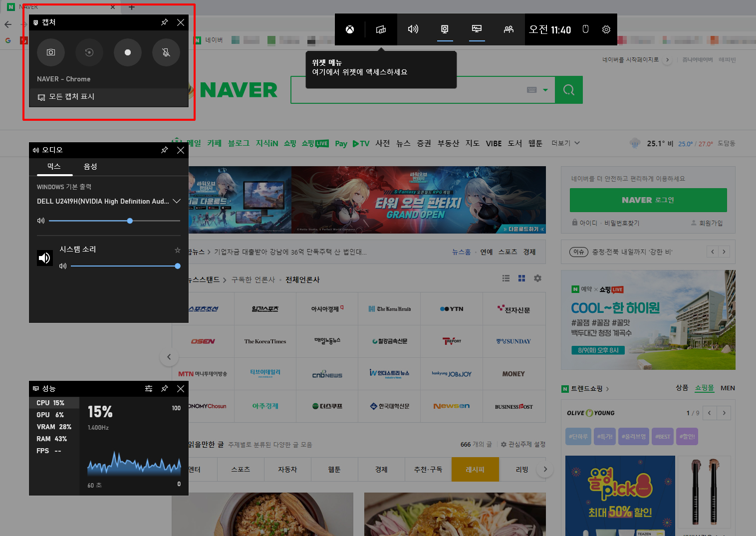The height and width of the screenshot is (536, 756).
Task: Click #올리브영 hashtag tag
Action: pyautogui.click(x=634, y=437)
